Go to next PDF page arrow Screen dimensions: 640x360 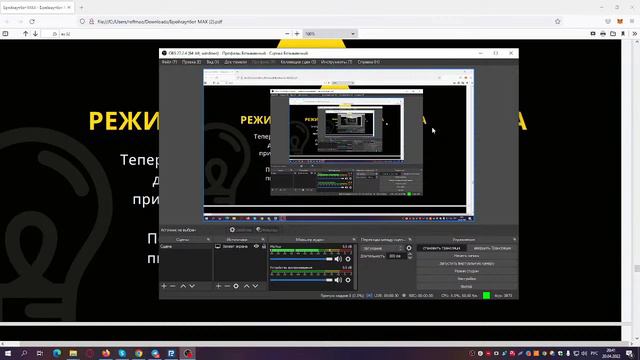[36, 34]
